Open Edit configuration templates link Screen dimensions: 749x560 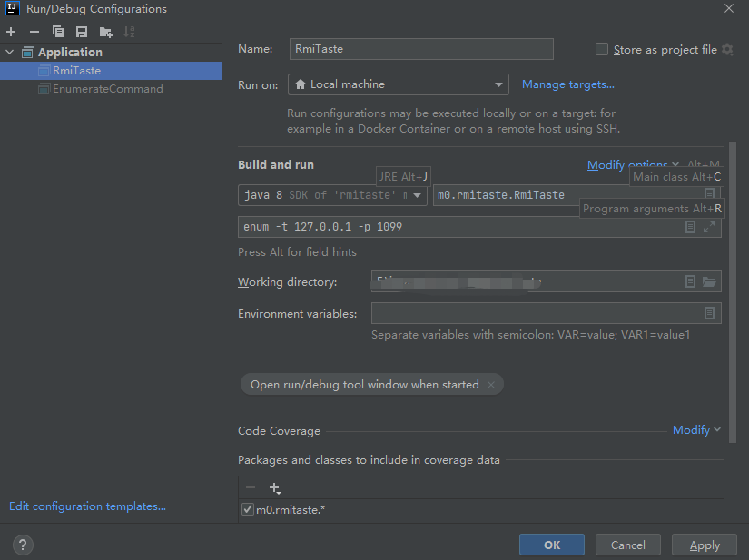tap(87, 506)
